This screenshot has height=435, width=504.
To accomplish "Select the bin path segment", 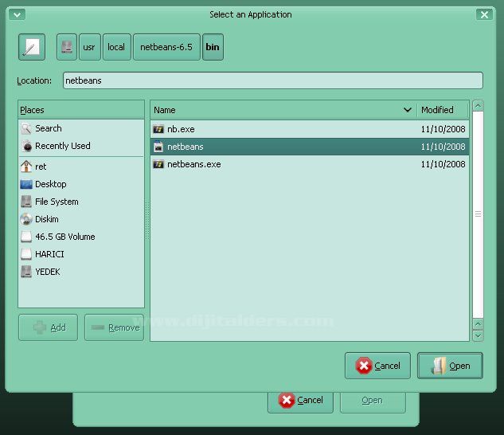I will (213, 47).
